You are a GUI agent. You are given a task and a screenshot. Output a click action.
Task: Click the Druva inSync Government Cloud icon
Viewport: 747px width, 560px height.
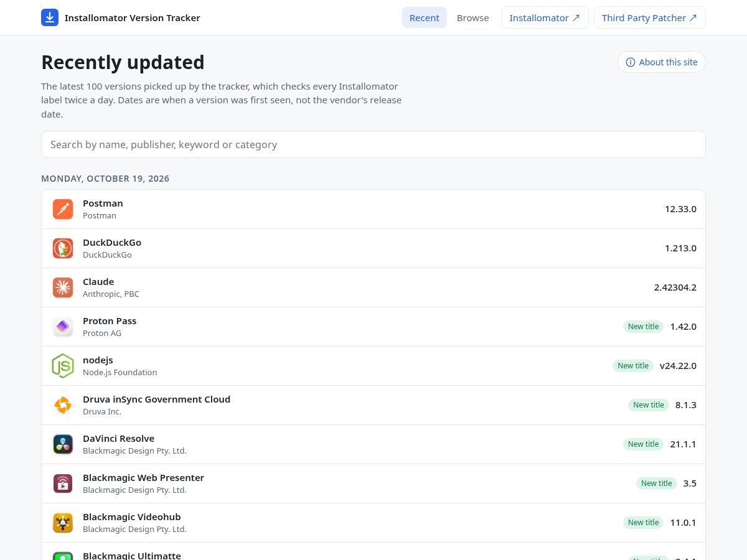(63, 405)
